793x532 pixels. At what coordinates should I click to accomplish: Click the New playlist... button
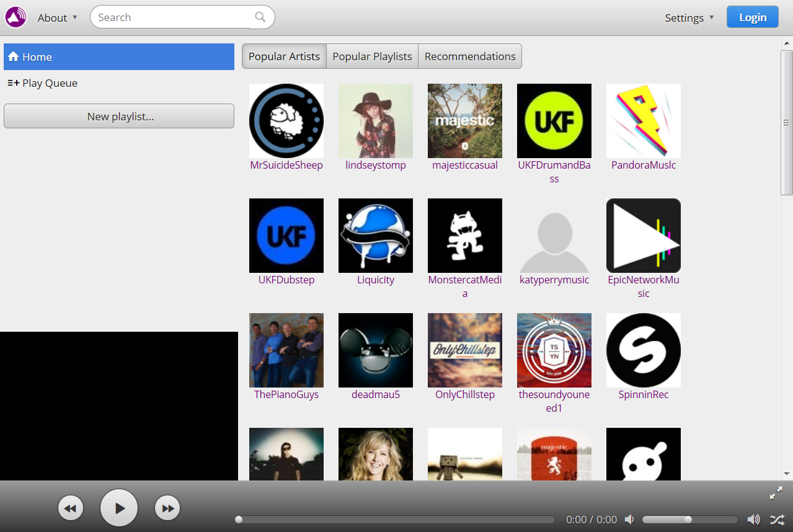pyautogui.click(x=119, y=116)
